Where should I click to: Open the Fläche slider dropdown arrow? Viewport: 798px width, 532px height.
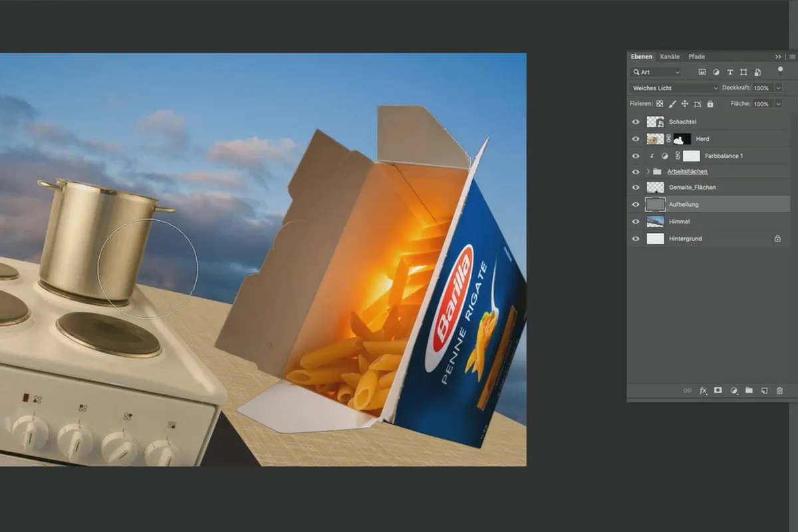[778, 104]
